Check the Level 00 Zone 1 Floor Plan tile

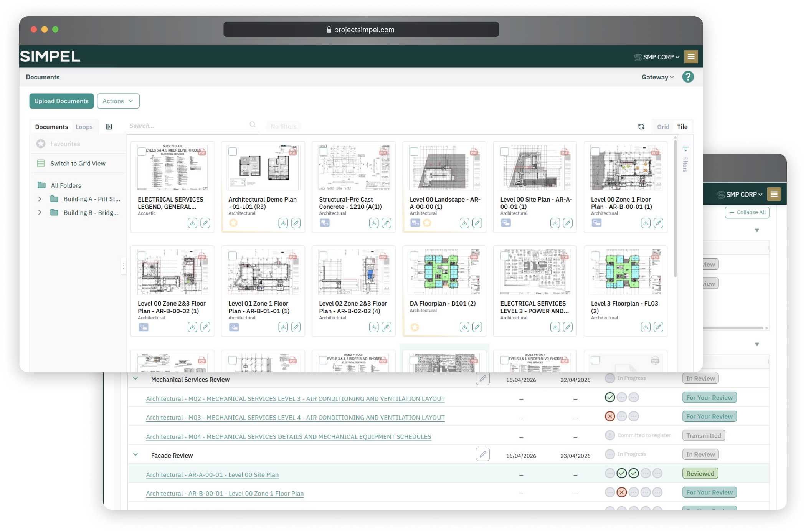[x=595, y=152]
